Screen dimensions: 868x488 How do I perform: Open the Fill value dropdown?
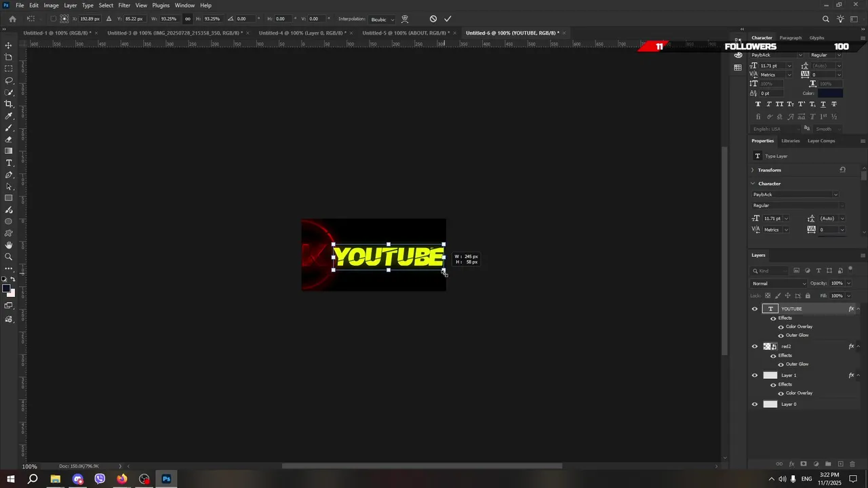tap(848, 296)
